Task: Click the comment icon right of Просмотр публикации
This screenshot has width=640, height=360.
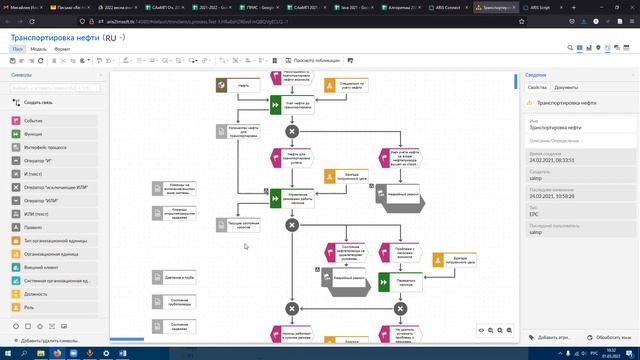Action: (x=350, y=60)
